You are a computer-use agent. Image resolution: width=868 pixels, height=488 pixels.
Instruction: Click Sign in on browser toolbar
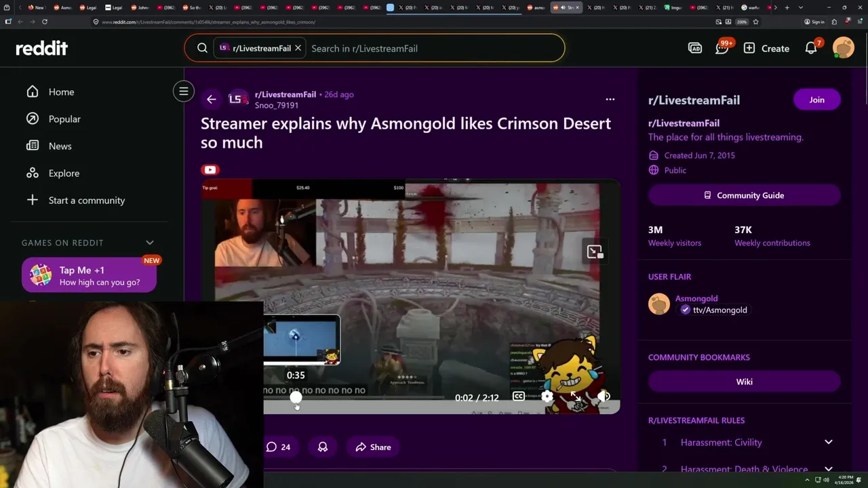click(x=814, y=22)
